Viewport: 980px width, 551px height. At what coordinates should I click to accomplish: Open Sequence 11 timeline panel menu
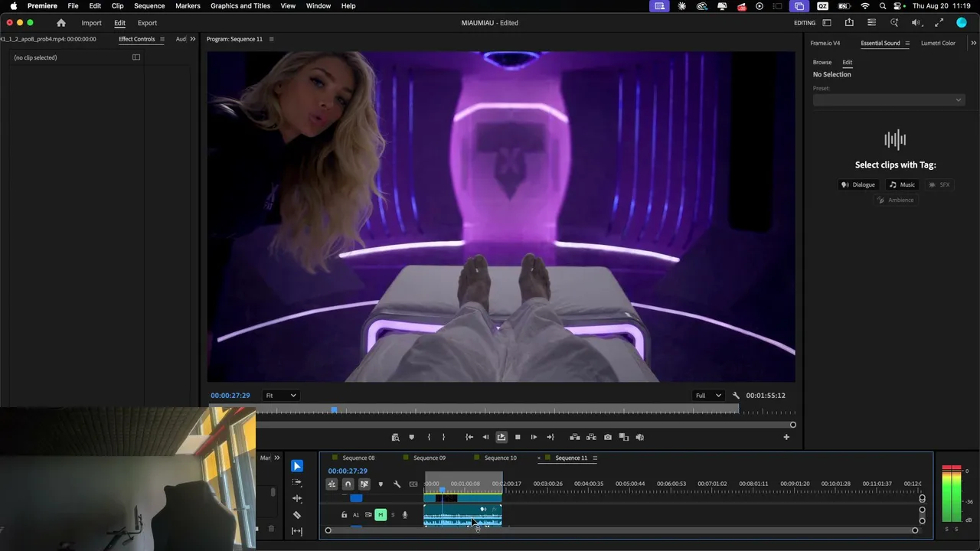(x=595, y=458)
